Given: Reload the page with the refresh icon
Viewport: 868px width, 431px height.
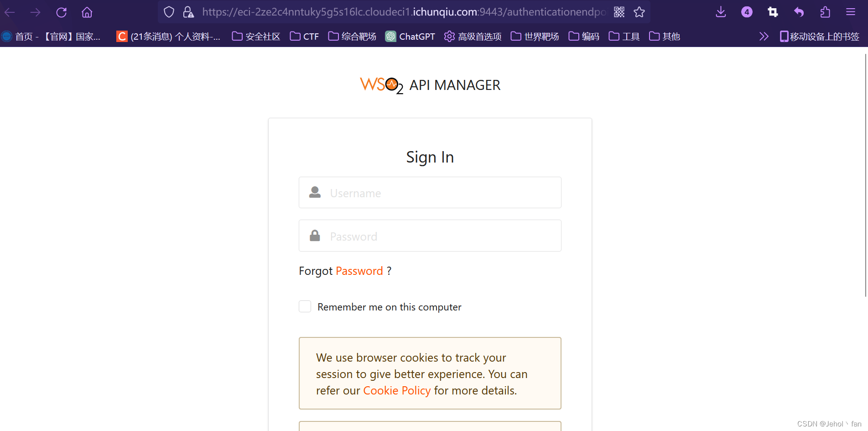Looking at the screenshot, I should 62,12.
